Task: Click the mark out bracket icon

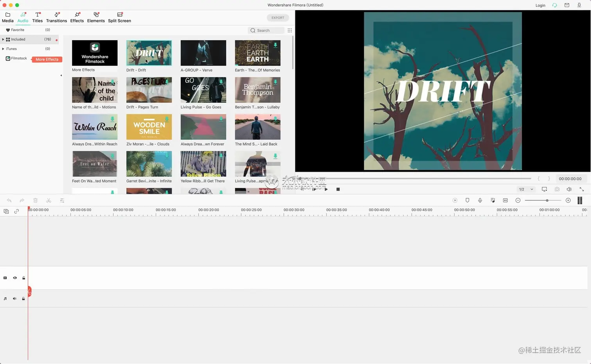Action: [549, 179]
